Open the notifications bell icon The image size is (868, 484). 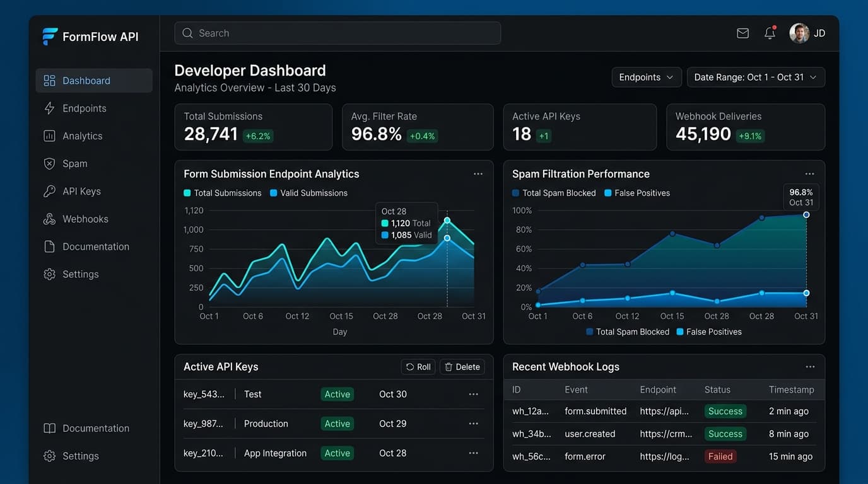tap(770, 33)
